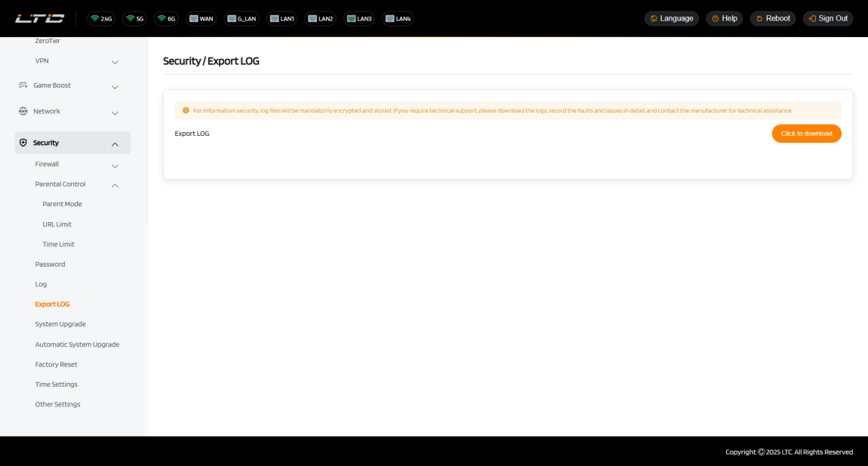Collapse the Parental Control submenu
The width and height of the screenshot is (868, 466).
pyautogui.click(x=115, y=185)
